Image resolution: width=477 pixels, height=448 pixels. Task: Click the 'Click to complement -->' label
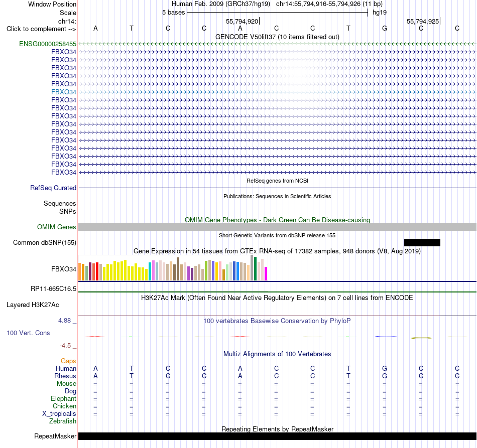[41, 29]
